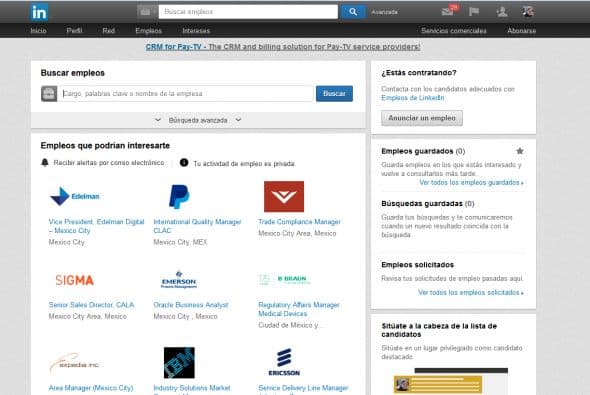Open Area Manager (Mexico City) job
Image resolution: width=590 pixels, height=395 pixels.
tap(91, 388)
